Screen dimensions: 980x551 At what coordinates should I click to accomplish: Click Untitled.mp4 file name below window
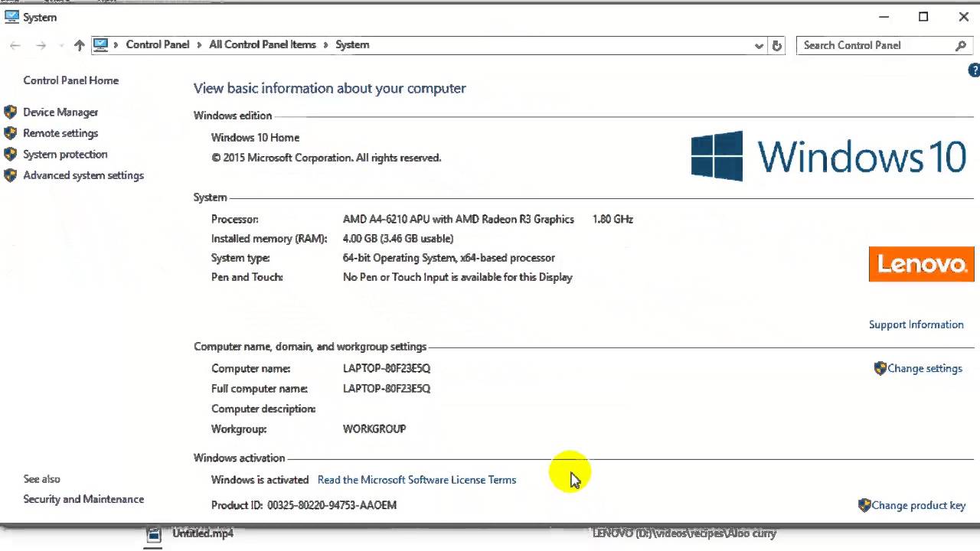pos(203,533)
